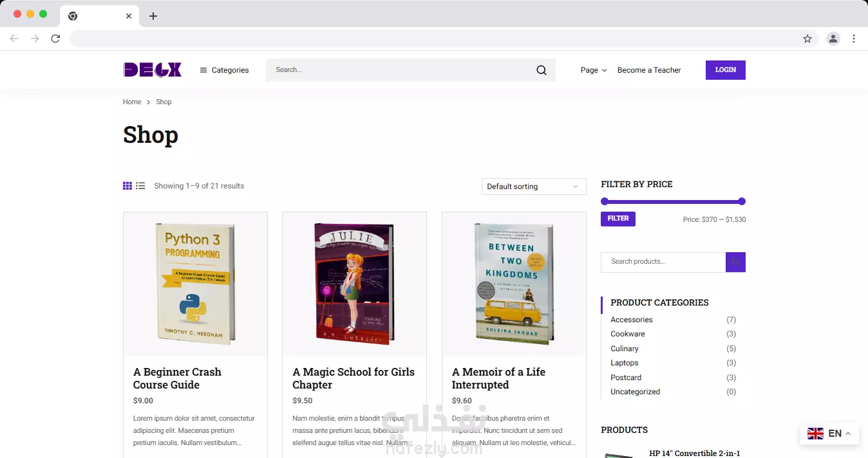
Task: Click the UK flag language icon
Action: pos(815,434)
